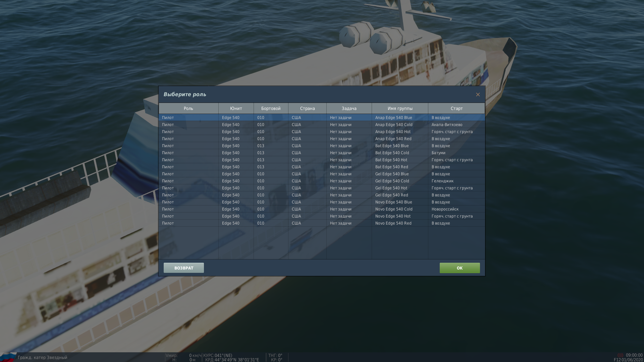Screen dimensions: 644x362
Task: Confirm selection with the OK button
Action: tap(460, 268)
